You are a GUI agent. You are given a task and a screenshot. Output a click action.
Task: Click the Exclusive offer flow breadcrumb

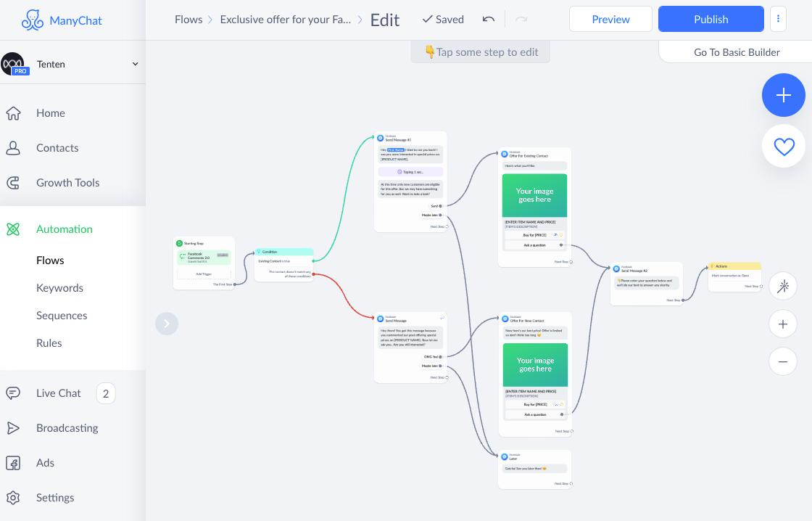point(286,20)
